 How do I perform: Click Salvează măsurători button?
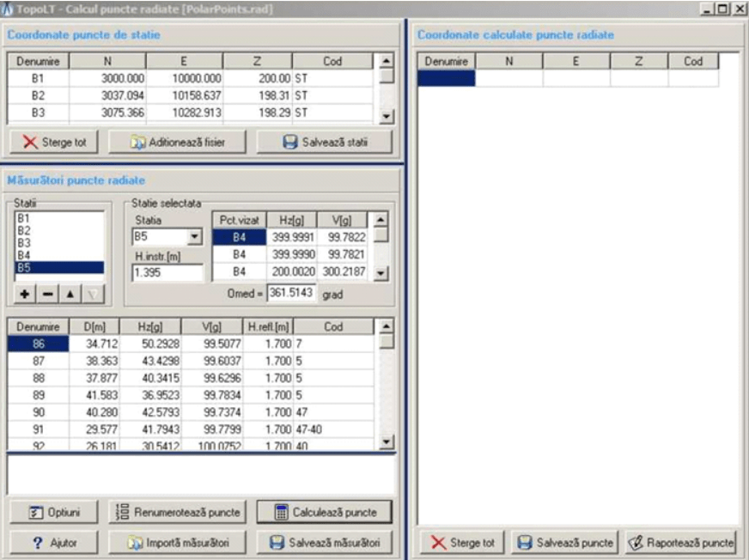pyautogui.click(x=325, y=542)
